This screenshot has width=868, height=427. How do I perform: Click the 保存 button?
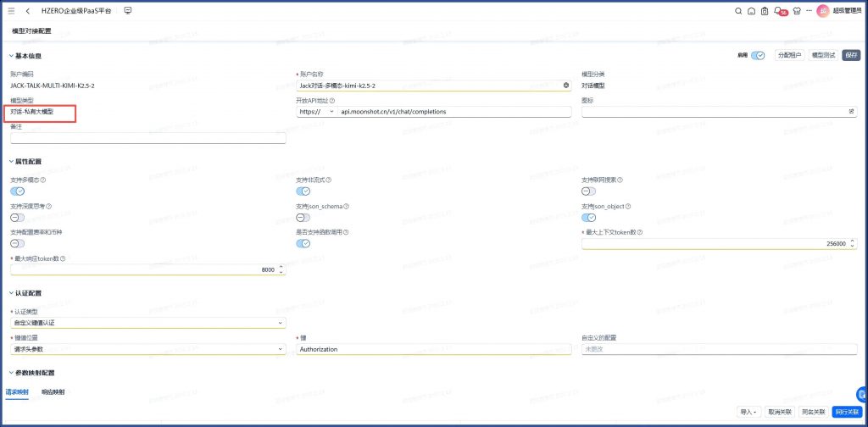tap(850, 55)
